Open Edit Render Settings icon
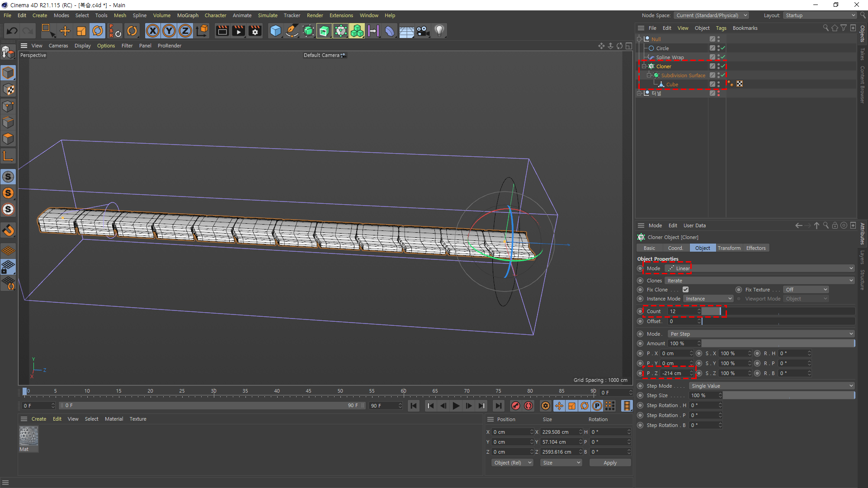868x488 pixels. tap(255, 31)
